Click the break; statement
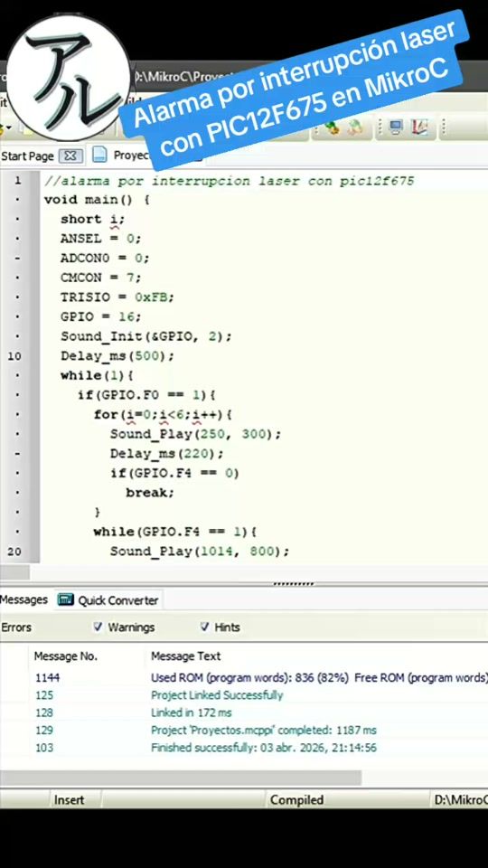The image size is (488, 868). tap(150, 493)
